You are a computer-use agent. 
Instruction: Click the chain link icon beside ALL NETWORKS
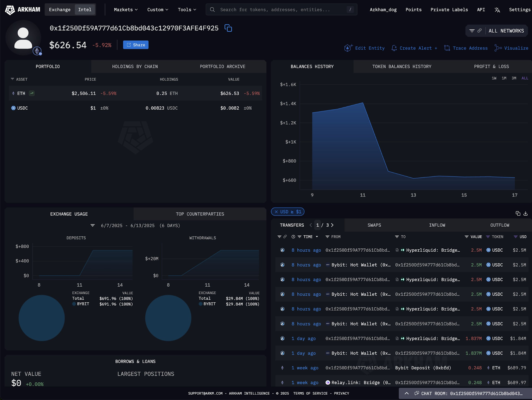coord(479,31)
